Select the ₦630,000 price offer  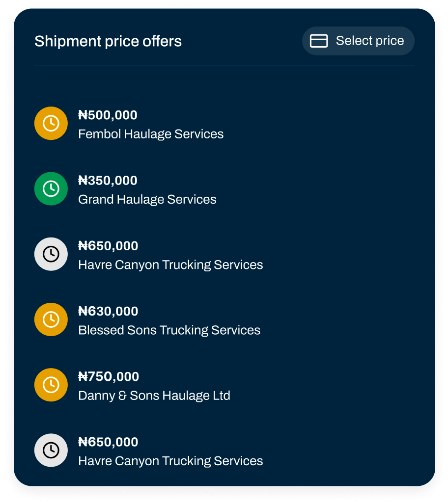(108, 311)
